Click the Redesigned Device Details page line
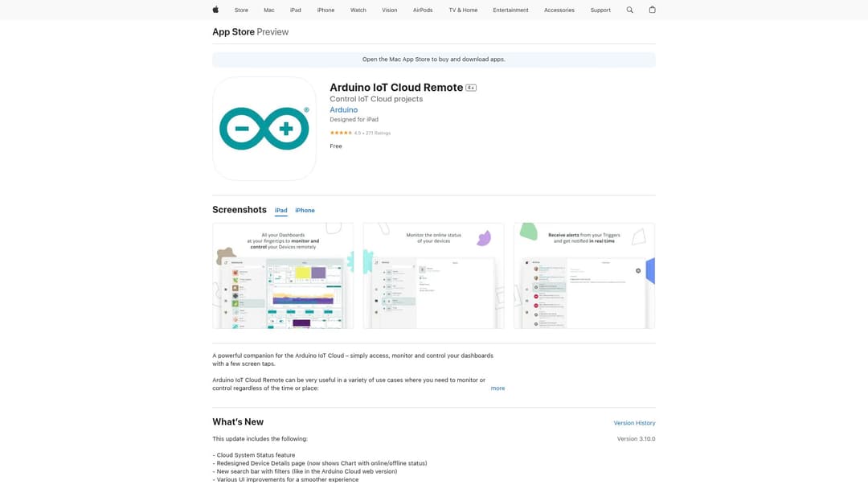Viewport: 868px width, 489px height. (x=320, y=463)
